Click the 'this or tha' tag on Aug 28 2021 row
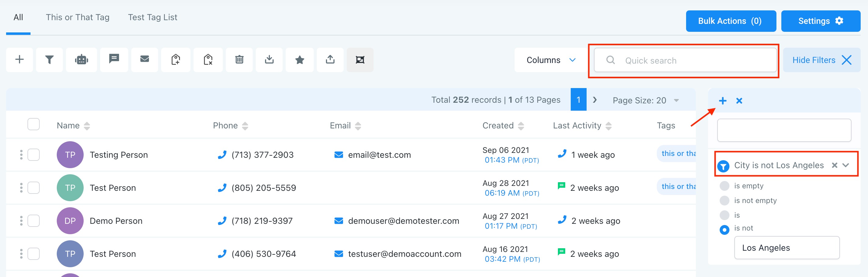The width and height of the screenshot is (868, 277). click(677, 187)
